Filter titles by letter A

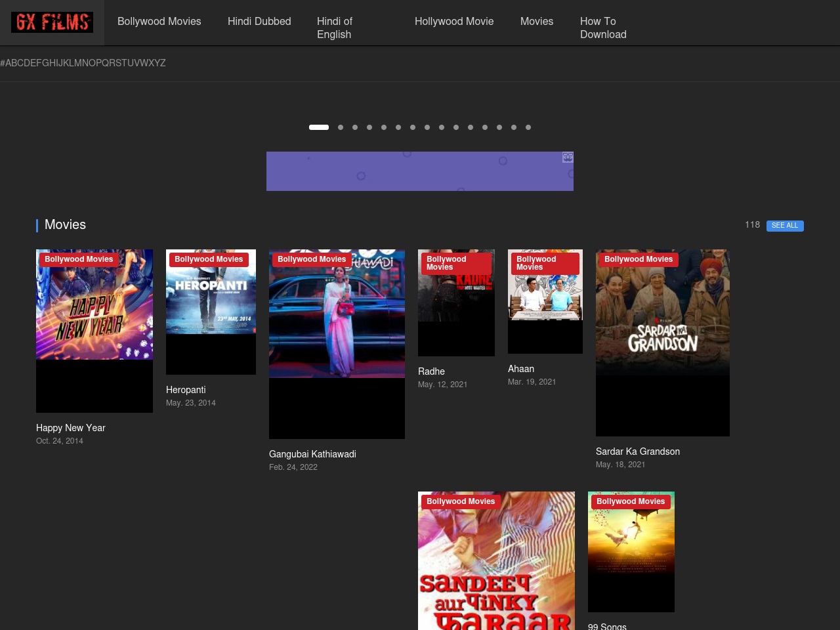[x=9, y=63]
